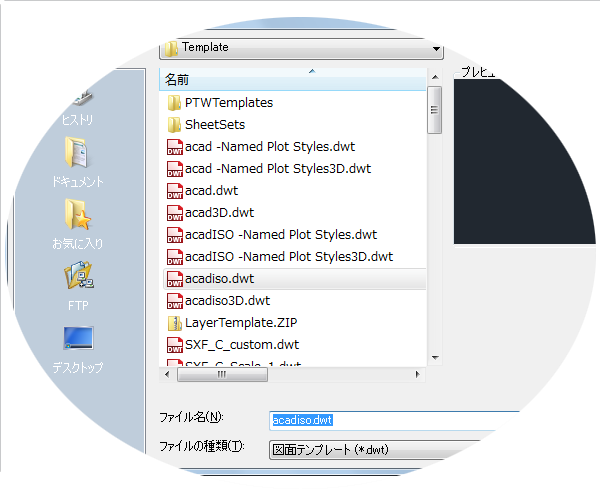
Task: Go to the Desktop (デスクトップ) shortcut
Action: (x=78, y=349)
